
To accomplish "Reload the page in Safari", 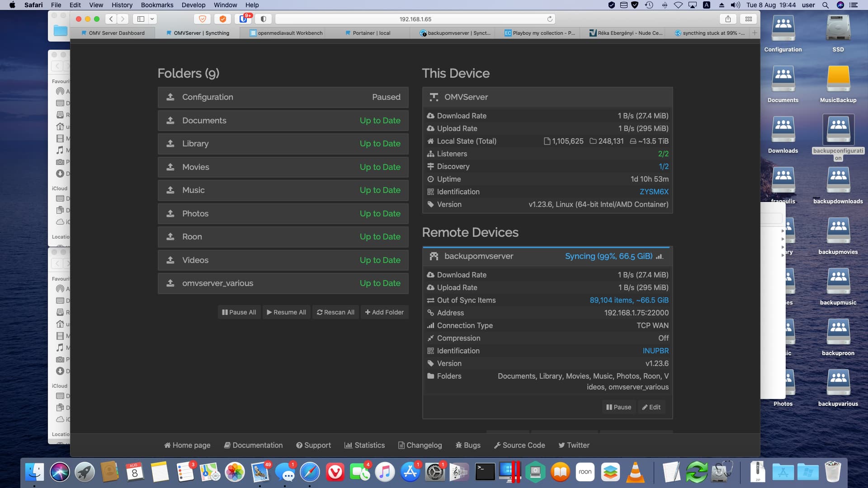I will click(x=550, y=19).
